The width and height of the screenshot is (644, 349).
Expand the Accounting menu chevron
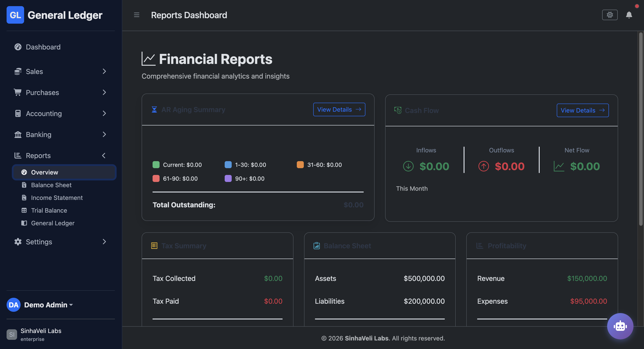click(x=104, y=113)
